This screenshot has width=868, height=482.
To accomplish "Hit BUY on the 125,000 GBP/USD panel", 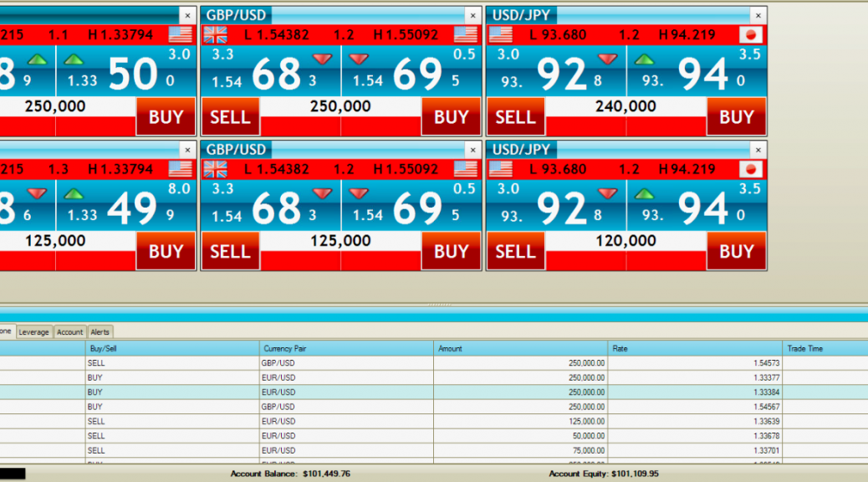I will [451, 251].
